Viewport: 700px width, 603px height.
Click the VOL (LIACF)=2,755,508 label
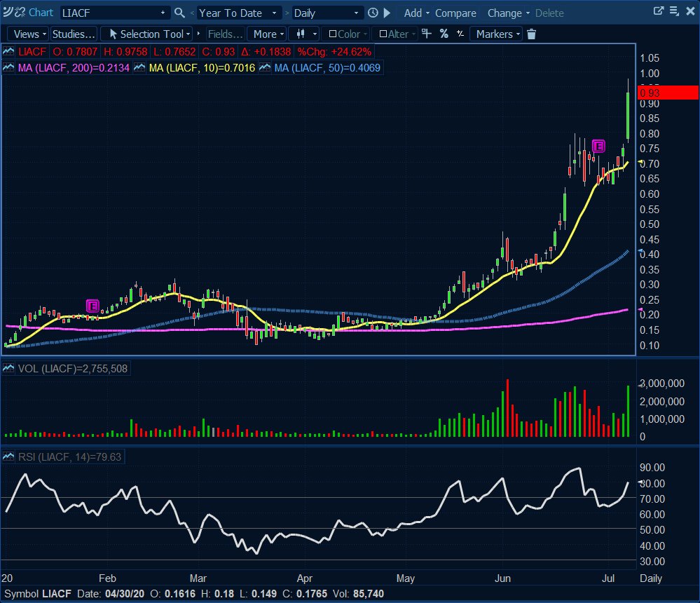click(72, 369)
